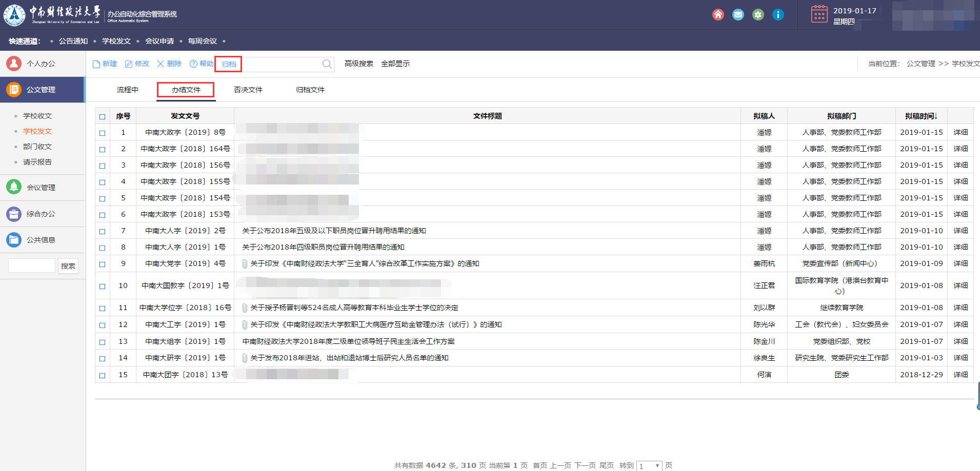Image resolution: width=980 pixels, height=471 pixels.
Task: Select all rows with the header checkbox
Action: point(102,116)
